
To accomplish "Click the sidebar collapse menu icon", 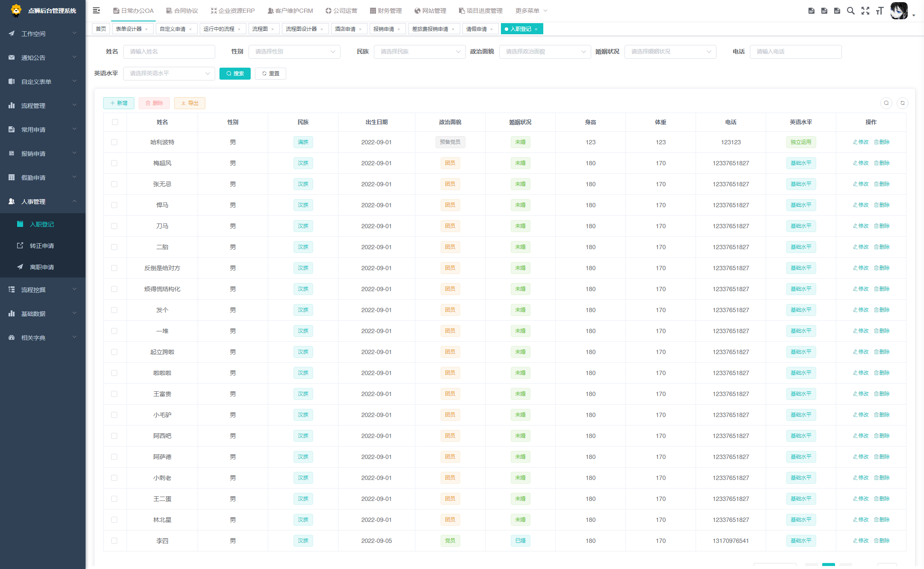I will tap(96, 10).
